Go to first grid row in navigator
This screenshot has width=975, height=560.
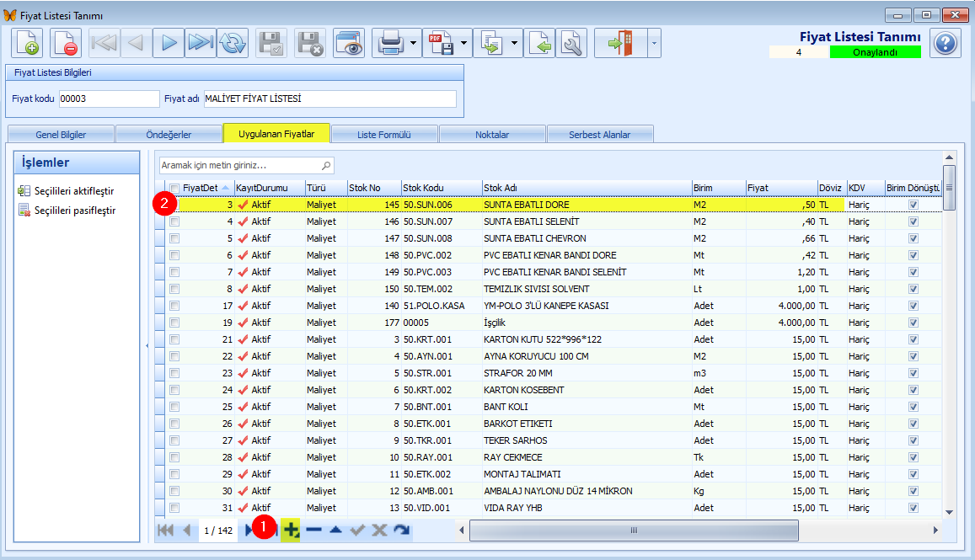165,531
